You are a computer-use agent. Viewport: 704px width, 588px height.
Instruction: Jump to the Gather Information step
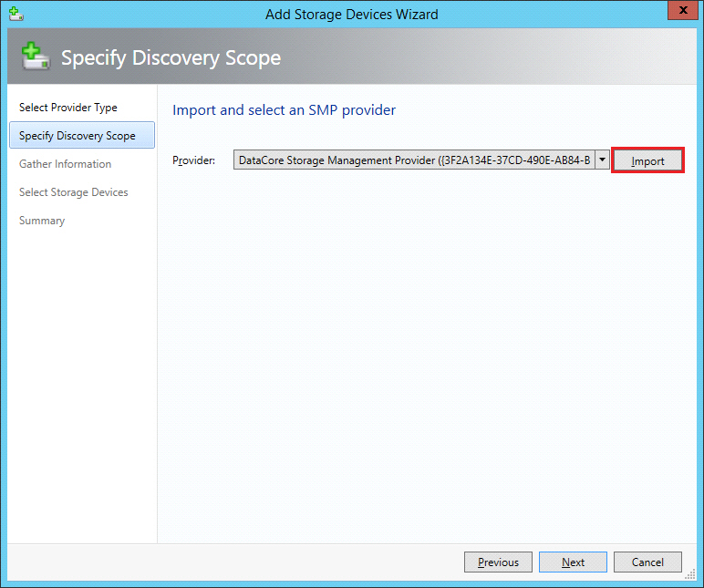pyautogui.click(x=66, y=164)
